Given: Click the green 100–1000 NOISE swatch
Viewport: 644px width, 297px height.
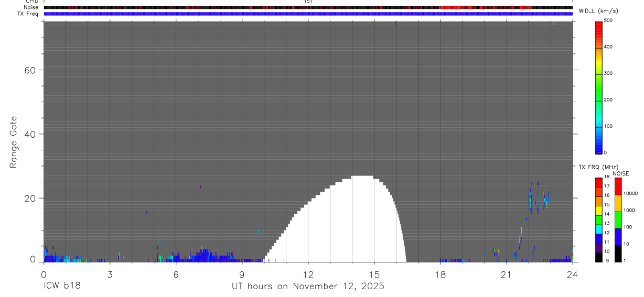Looking at the screenshot, I should (618, 219).
